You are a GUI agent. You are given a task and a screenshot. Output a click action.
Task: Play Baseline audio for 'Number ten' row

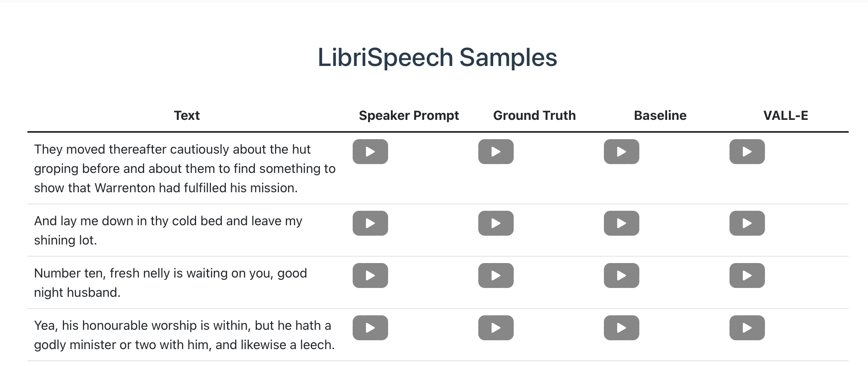coord(622,276)
